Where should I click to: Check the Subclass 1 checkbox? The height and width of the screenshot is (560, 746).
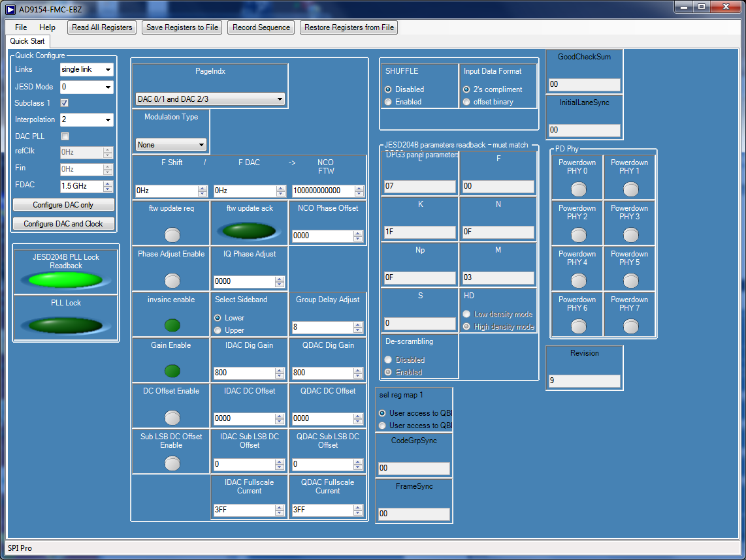pyautogui.click(x=65, y=102)
